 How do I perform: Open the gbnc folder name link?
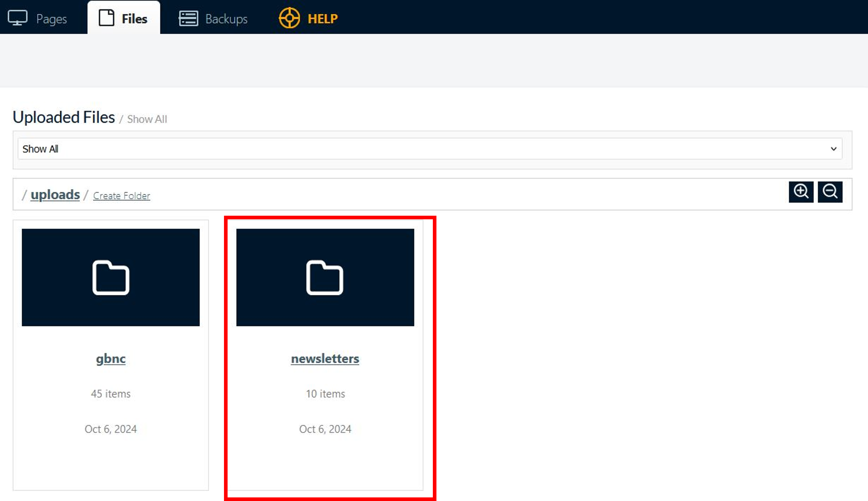[111, 358]
